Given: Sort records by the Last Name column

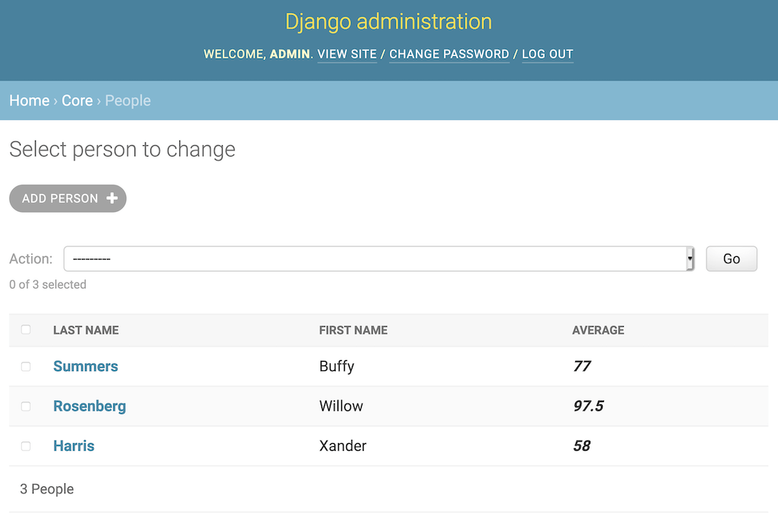Looking at the screenshot, I should click(x=86, y=330).
